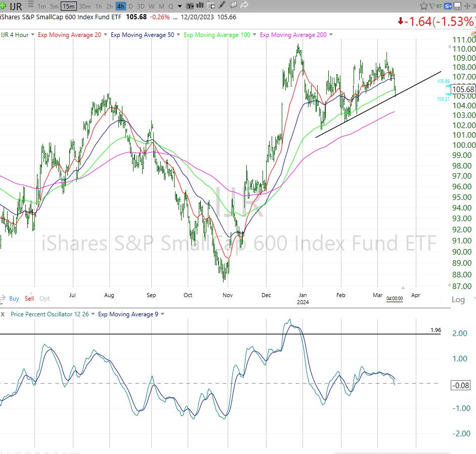This screenshot has height=454, width=476.
Task: Click the Sell link
Action: 29,299
